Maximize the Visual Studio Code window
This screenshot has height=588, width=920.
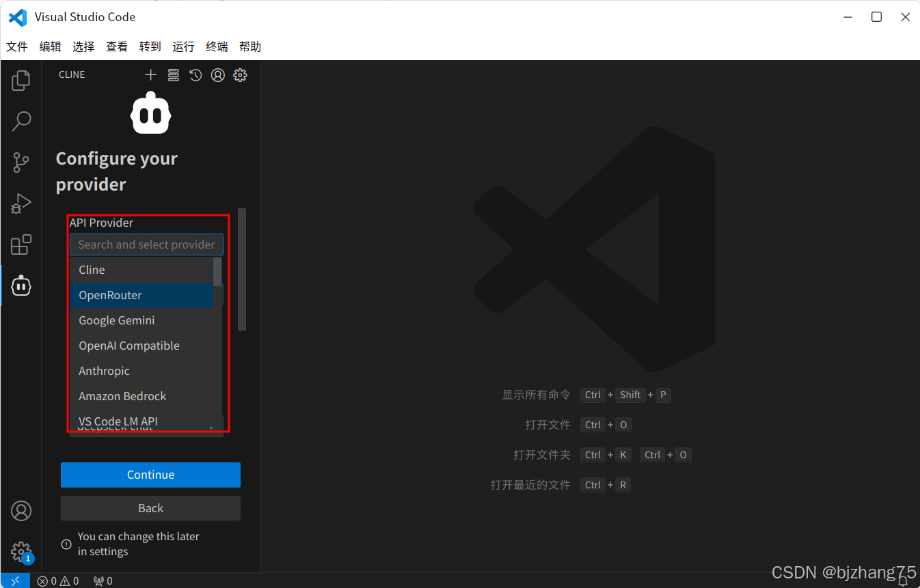[x=876, y=17]
